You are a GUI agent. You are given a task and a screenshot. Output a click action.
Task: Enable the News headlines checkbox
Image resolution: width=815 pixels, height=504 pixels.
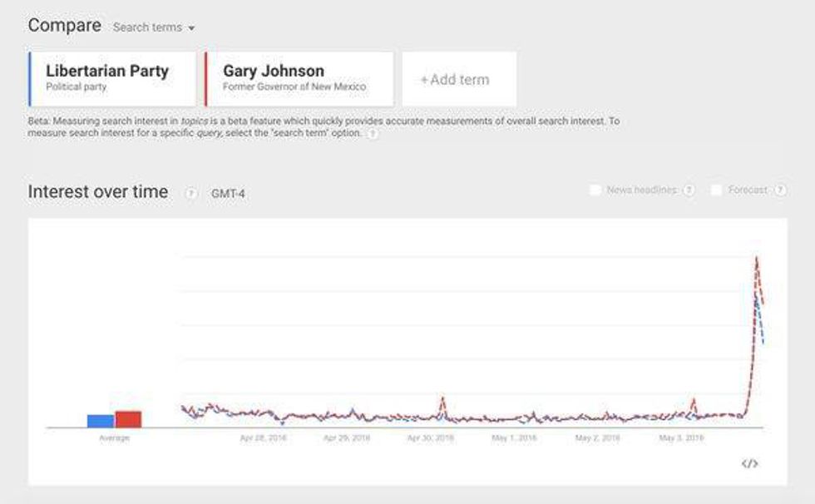click(595, 190)
